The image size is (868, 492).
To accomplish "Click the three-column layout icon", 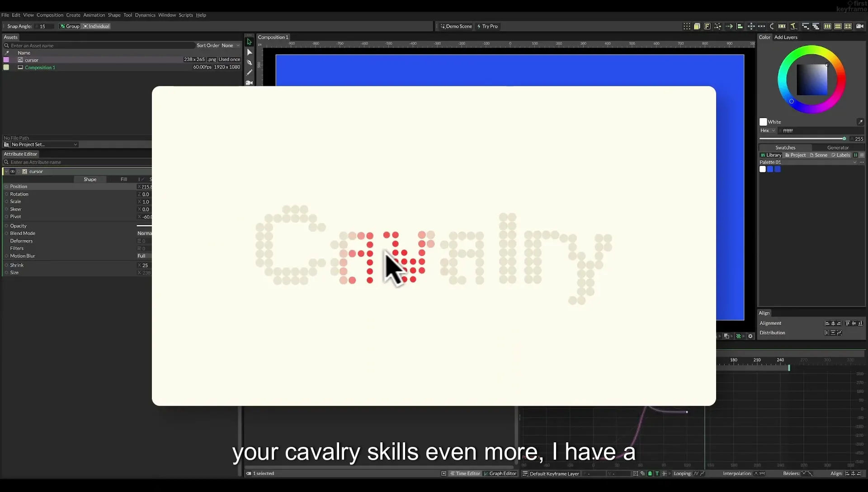I will (x=827, y=26).
